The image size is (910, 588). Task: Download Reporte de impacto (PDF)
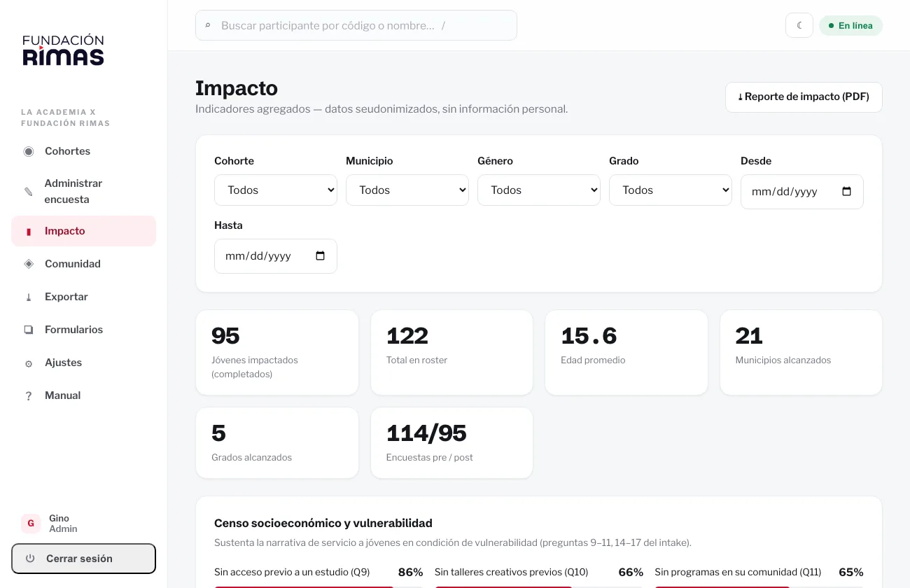point(804,97)
